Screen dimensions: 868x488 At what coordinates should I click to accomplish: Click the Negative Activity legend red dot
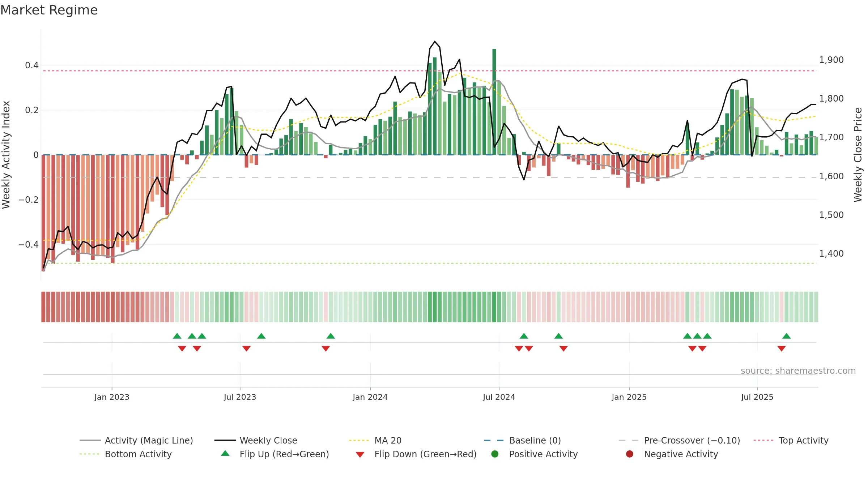(x=630, y=454)
